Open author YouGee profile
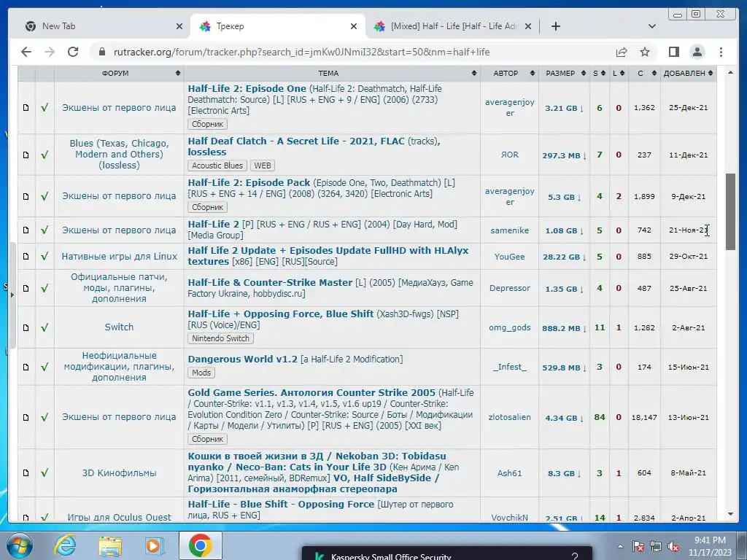Screen dimensions: 747x560 (509, 257)
